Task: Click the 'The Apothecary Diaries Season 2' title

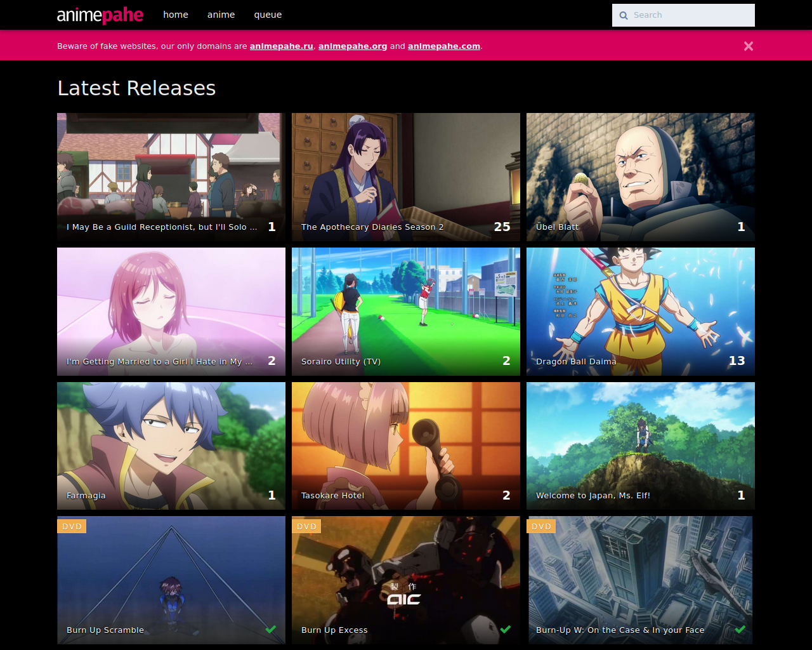Action: 372,227
